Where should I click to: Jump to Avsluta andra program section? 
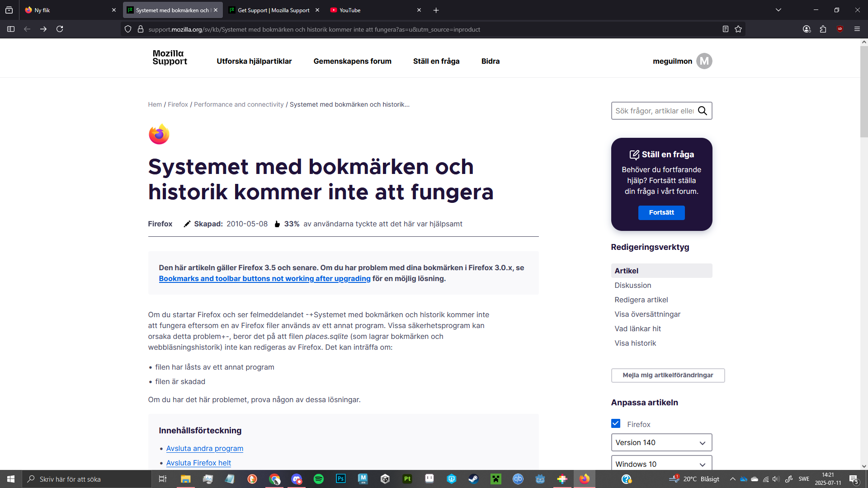[205, 448]
